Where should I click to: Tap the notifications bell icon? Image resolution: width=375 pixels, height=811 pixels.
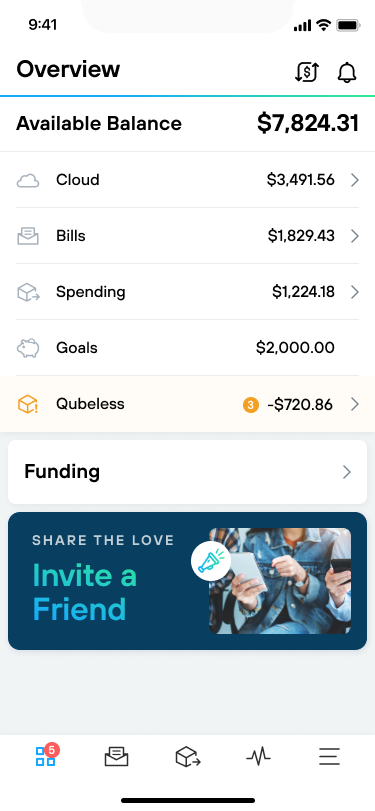coord(347,72)
